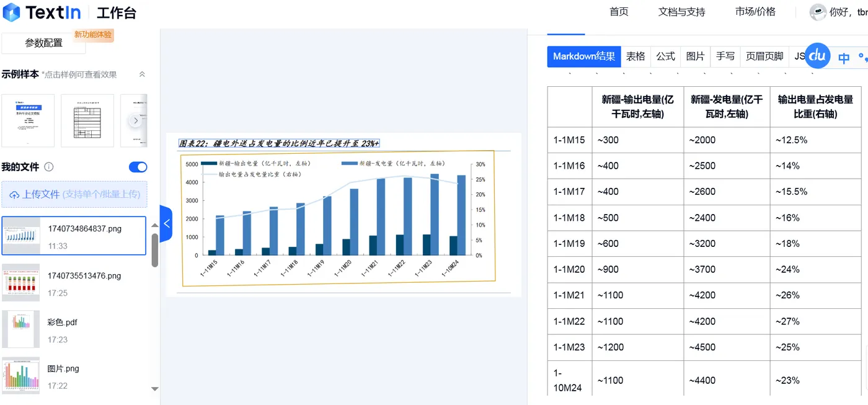Click the cell ~12.5% in the table

click(x=815, y=140)
